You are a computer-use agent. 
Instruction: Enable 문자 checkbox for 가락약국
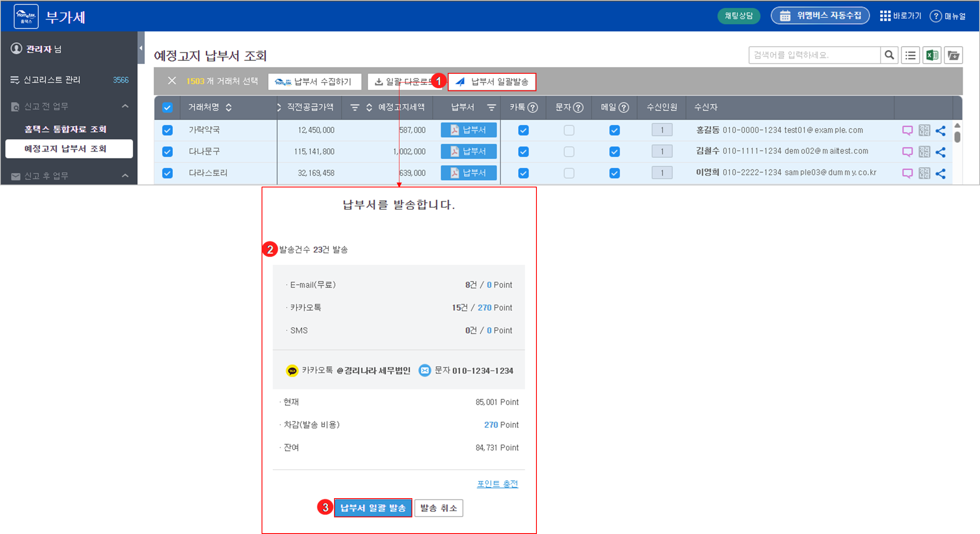(x=569, y=130)
